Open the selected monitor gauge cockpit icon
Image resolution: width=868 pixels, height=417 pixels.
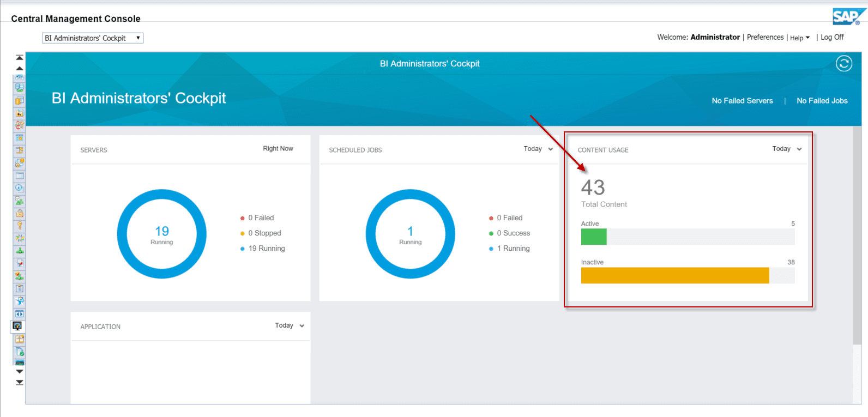click(x=17, y=326)
